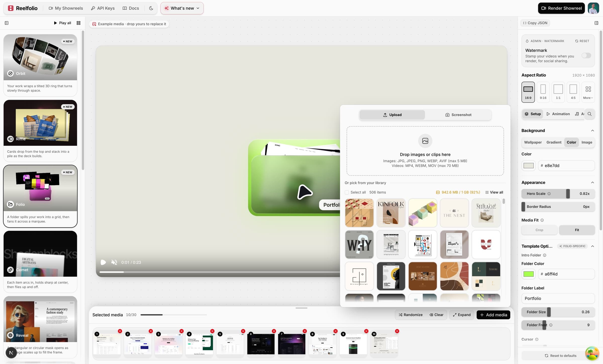Click Render Showreel button
The height and width of the screenshot is (364, 603).
[x=561, y=8]
